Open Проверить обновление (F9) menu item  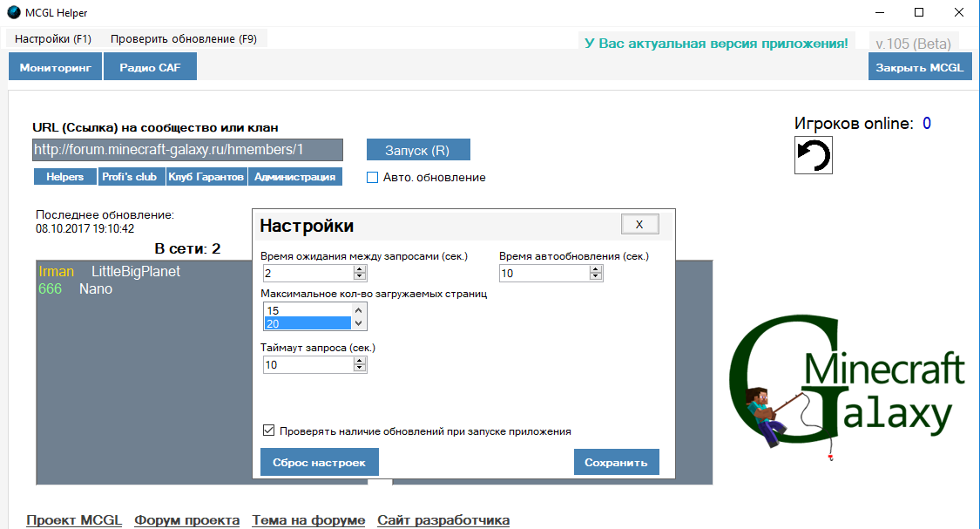click(183, 39)
